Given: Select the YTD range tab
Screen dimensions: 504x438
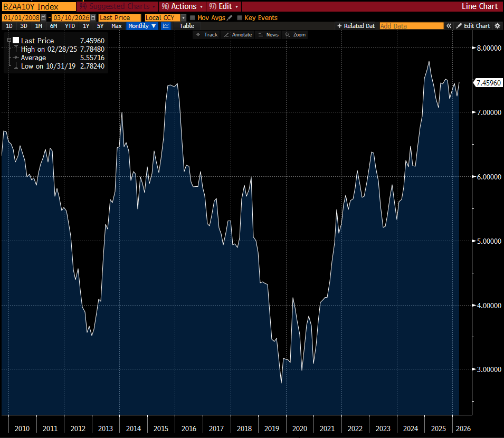Looking at the screenshot, I should pos(70,26).
